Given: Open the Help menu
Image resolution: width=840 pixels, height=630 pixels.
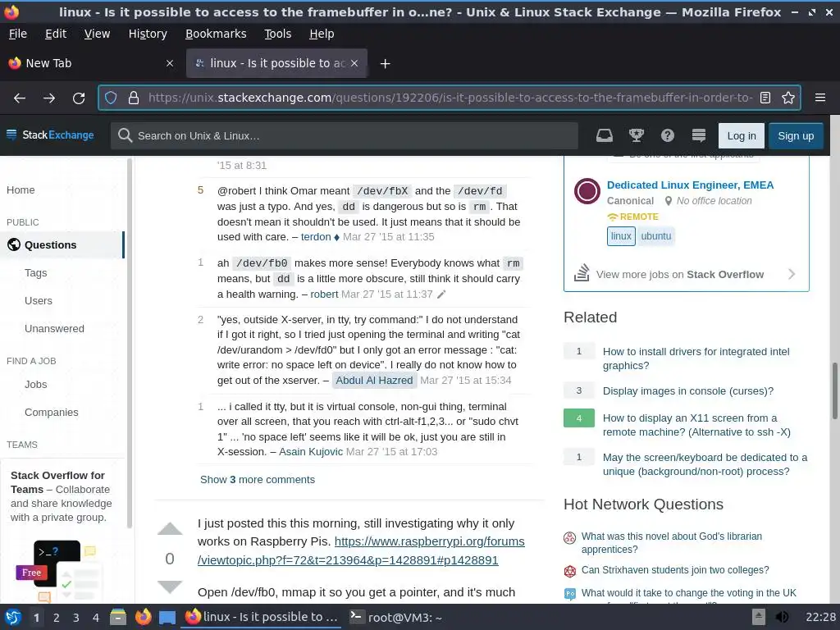Looking at the screenshot, I should (322, 34).
